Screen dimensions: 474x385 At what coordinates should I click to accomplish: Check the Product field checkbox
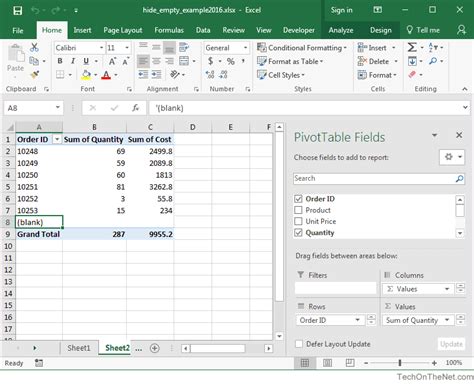(x=298, y=210)
